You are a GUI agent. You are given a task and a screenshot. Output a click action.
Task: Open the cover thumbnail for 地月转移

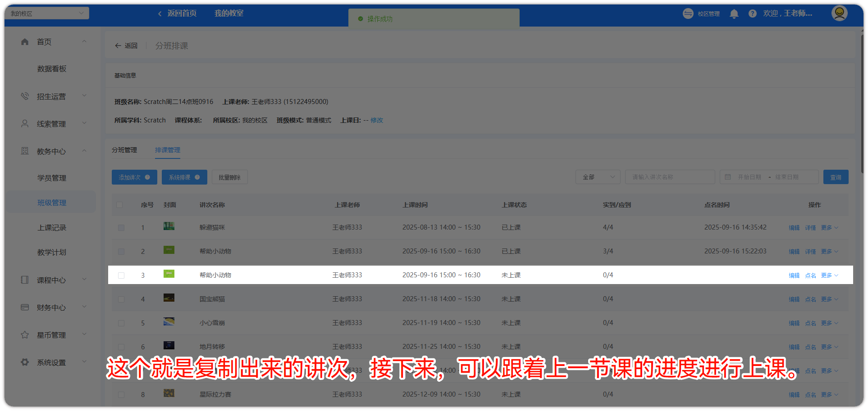[169, 345]
